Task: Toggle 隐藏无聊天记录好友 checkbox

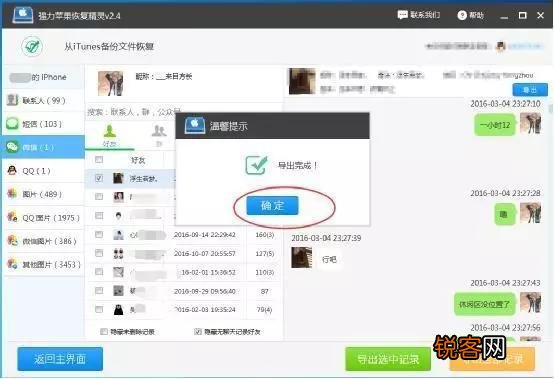Action: tap(198, 331)
